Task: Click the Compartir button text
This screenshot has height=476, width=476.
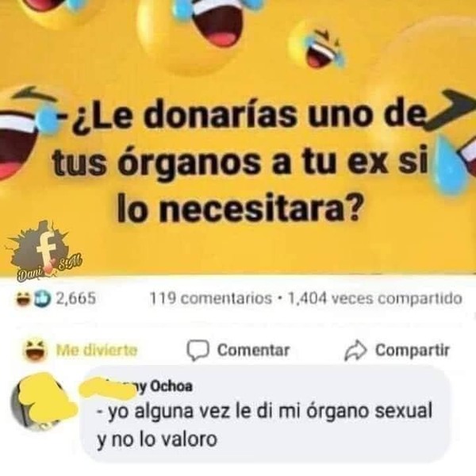Action: 413,350
